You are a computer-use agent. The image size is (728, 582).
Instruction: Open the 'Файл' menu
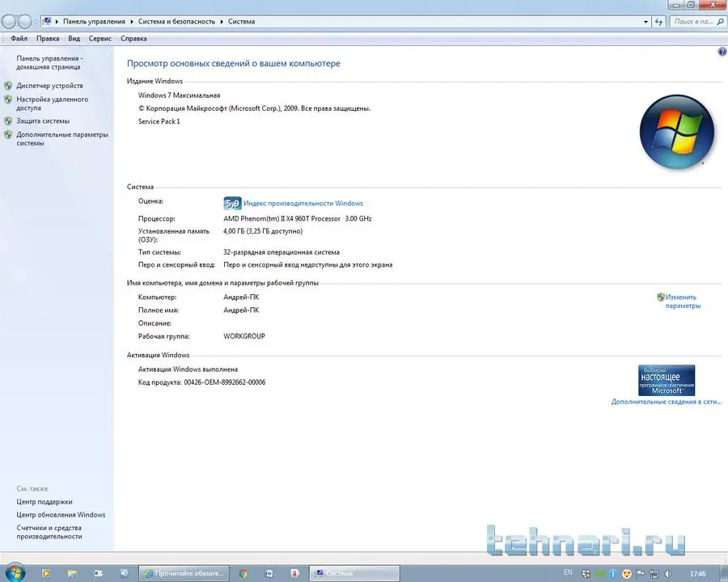pyautogui.click(x=19, y=39)
